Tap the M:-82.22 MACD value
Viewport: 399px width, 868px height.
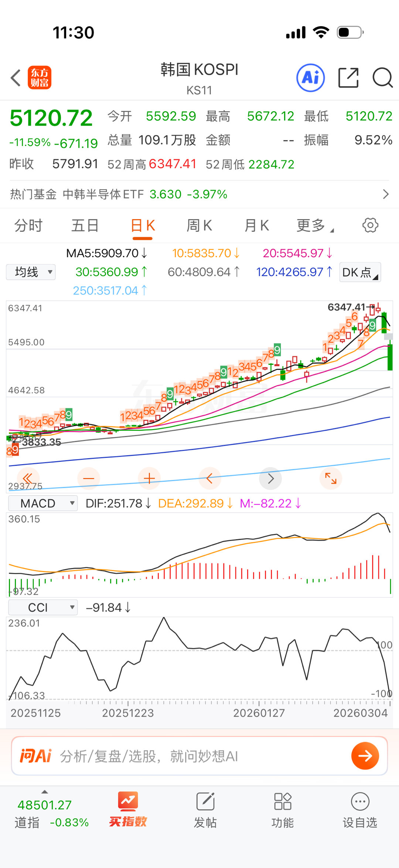pos(270,503)
